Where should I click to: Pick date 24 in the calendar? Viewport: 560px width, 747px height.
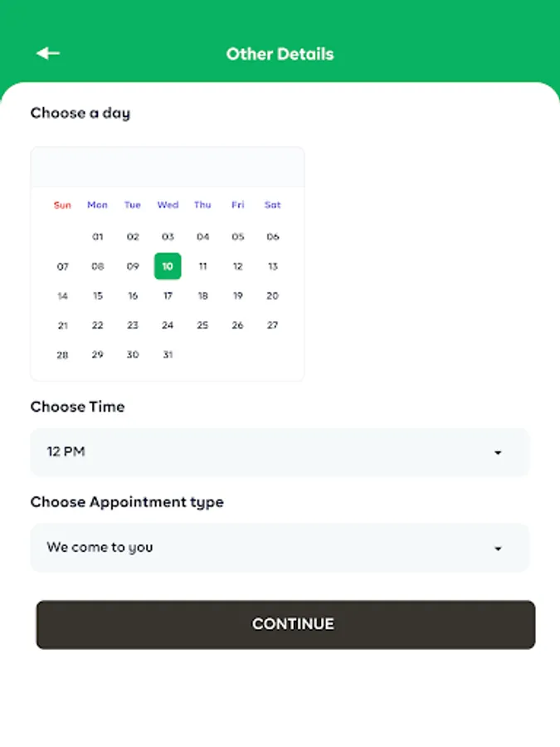coord(168,325)
